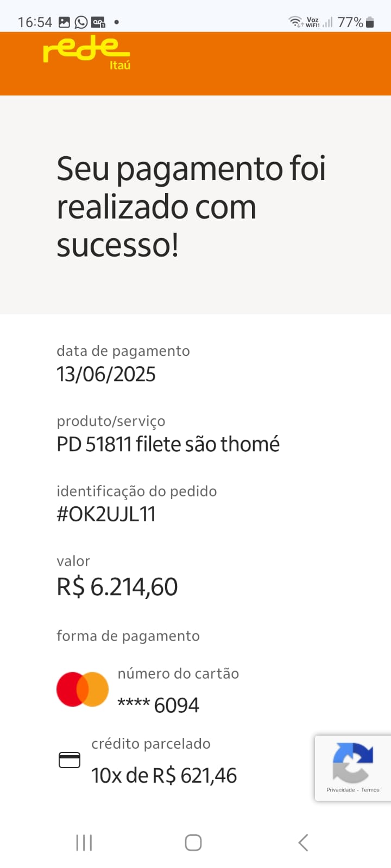Image resolution: width=391 pixels, height=868 pixels.
Task: Tap the Wi-Fi status icon
Action: pyautogui.click(x=295, y=22)
